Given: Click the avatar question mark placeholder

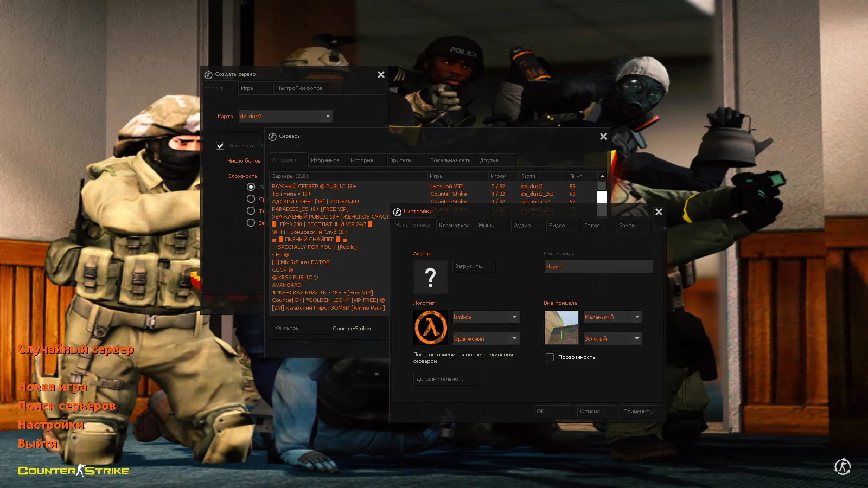Looking at the screenshot, I should (x=430, y=277).
